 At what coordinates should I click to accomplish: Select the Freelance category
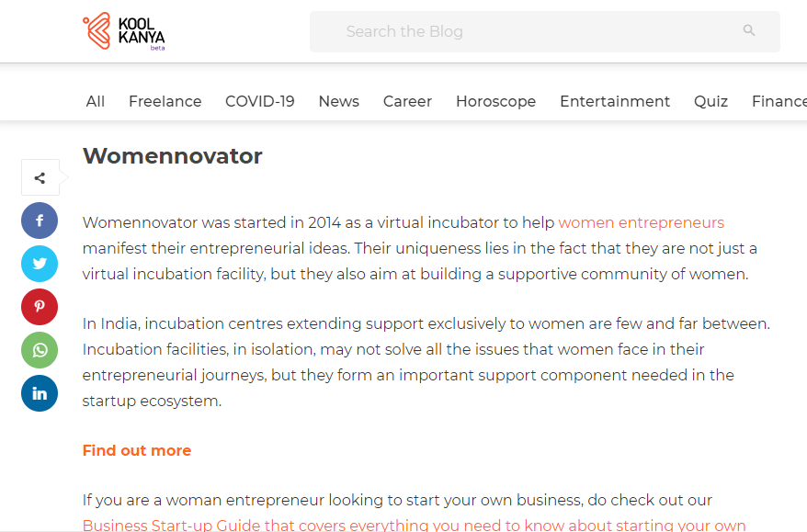[165, 102]
